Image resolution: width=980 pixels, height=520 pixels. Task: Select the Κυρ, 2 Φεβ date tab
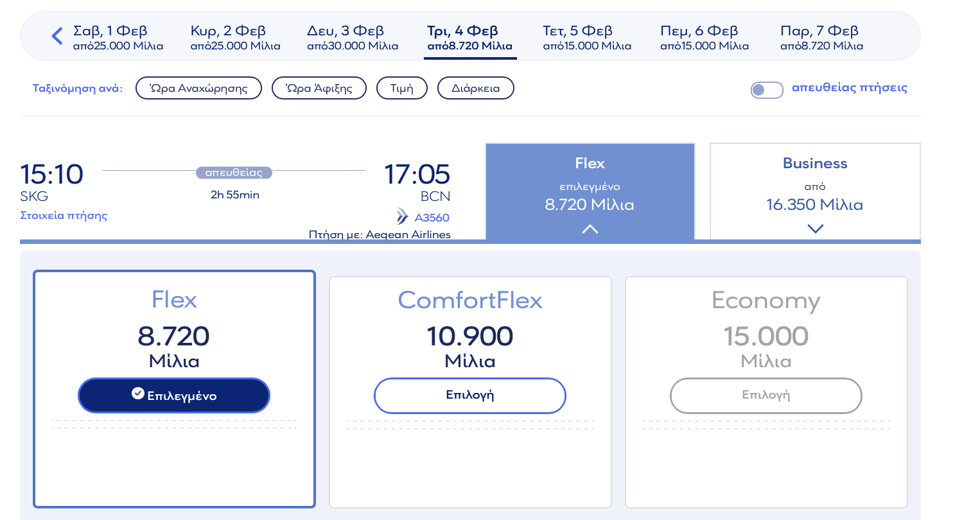coord(235,38)
